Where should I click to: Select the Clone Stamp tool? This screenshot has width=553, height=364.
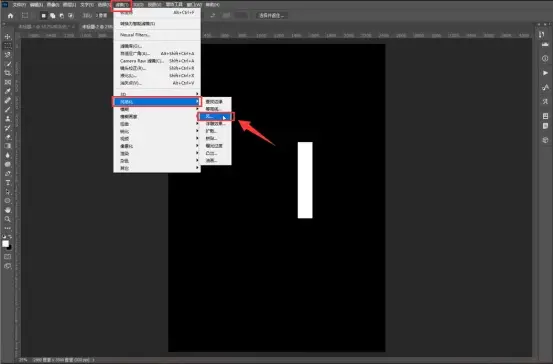[x=7, y=119]
